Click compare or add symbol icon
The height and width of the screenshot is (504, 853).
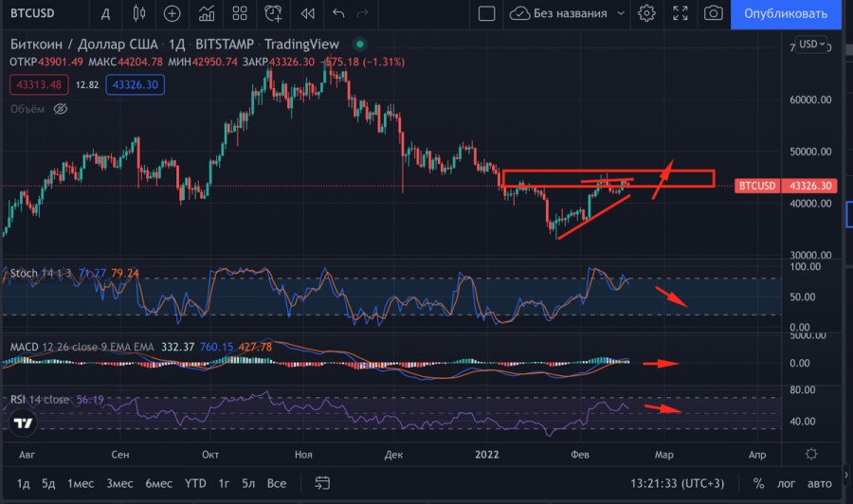[x=172, y=13]
